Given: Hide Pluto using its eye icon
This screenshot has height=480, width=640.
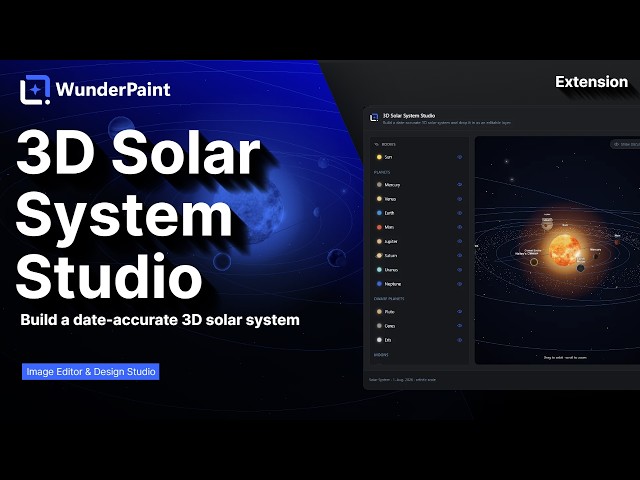Looking at the screenshot, I should (460, 312).
